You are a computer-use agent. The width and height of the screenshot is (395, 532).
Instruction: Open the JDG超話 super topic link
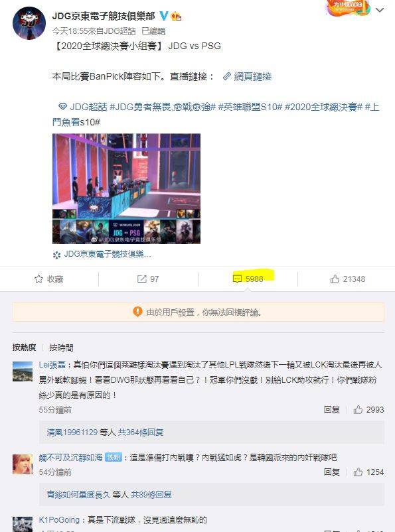pos(82,107)
